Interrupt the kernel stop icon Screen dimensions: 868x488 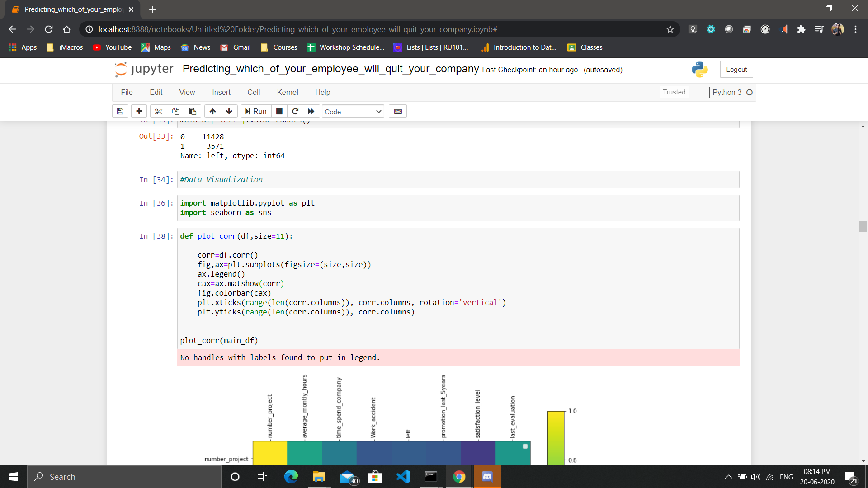click(279, 111)
